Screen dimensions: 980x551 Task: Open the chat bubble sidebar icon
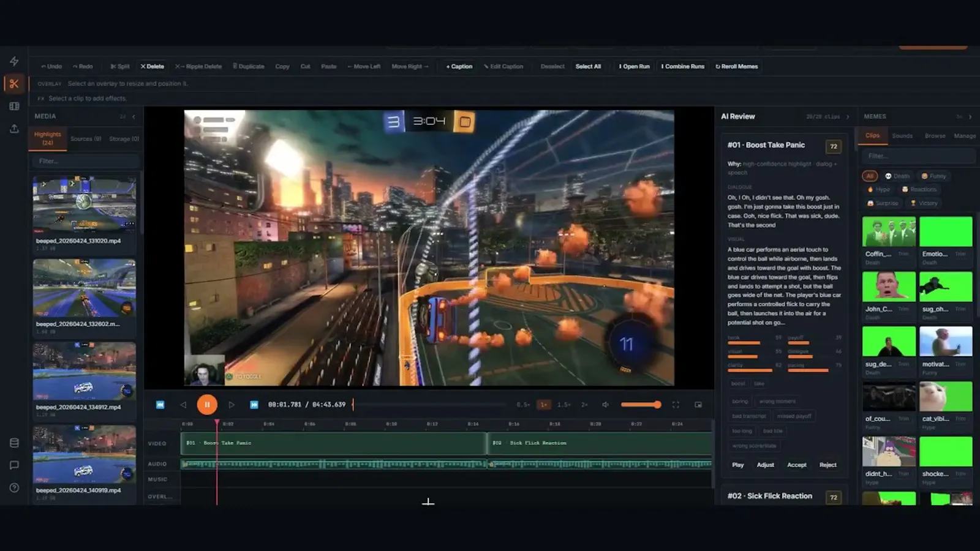[x=14, y=465]
